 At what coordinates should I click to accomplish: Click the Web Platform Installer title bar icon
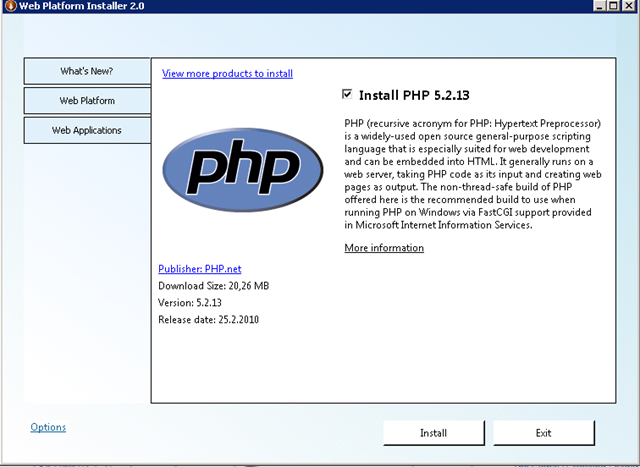[x=9, y=7]
